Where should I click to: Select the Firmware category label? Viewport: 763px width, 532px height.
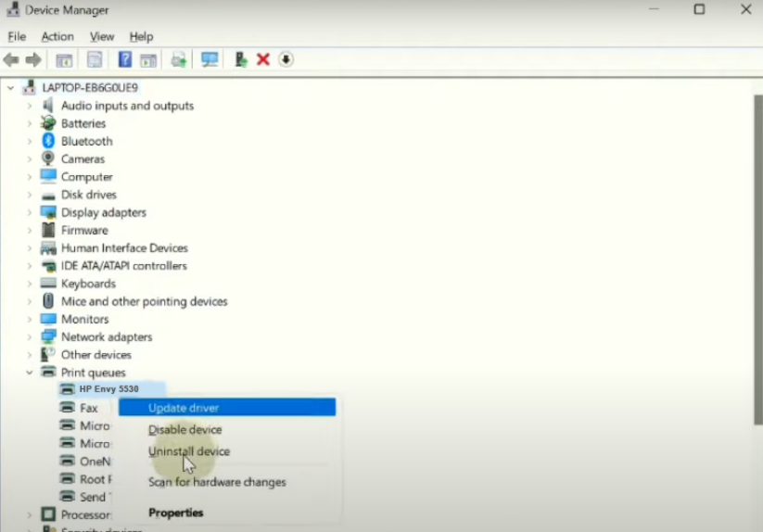coord(84,230)
